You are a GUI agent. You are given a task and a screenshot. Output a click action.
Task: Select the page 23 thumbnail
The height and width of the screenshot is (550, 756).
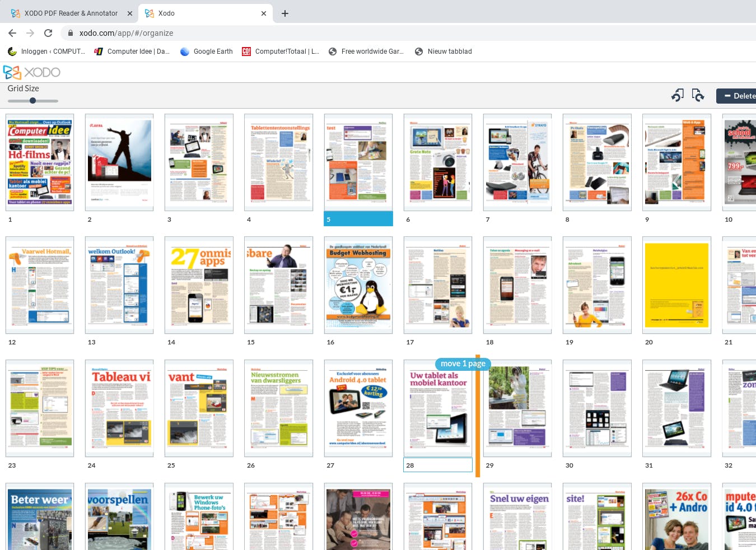[x=40, y=408]
